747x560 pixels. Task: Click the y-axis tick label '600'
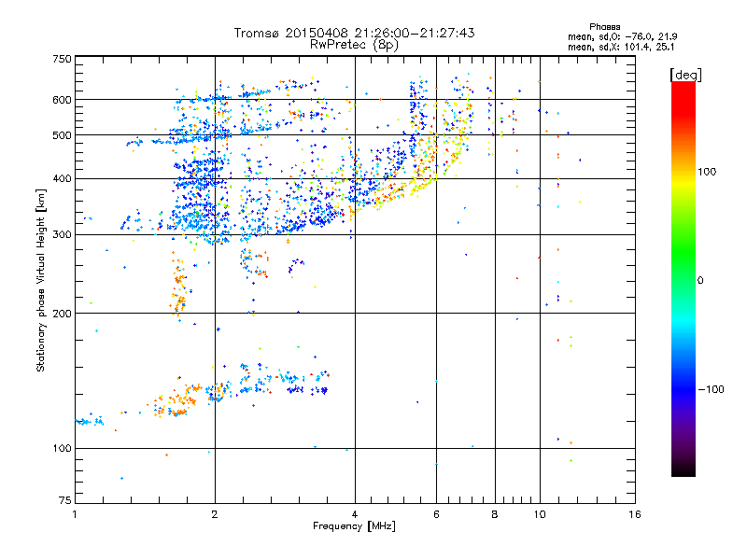tap(63, 100)
